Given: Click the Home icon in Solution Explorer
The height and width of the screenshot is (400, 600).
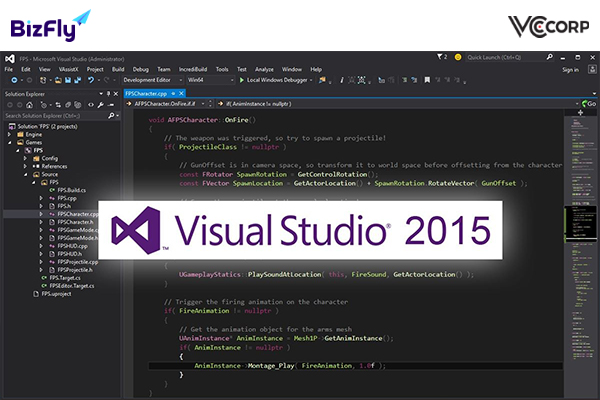Looking at the screenshot, I should coord(29,105).
